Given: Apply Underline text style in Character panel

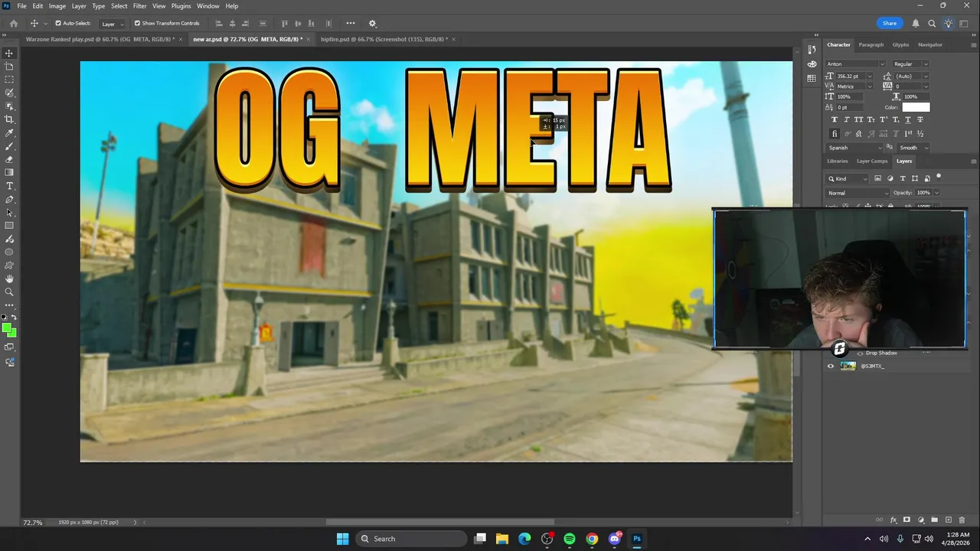Looking at the screenshot, I should 907,119.
